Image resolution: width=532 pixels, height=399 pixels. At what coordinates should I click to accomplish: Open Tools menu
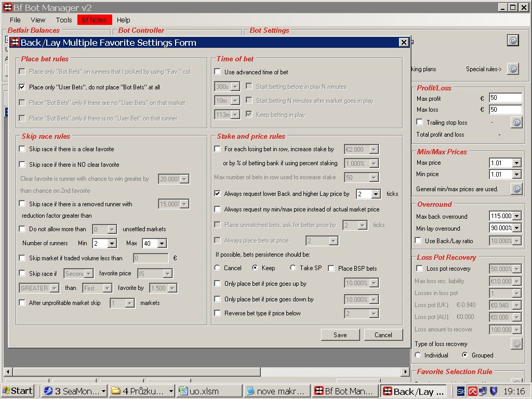click(x=64, y=20)
